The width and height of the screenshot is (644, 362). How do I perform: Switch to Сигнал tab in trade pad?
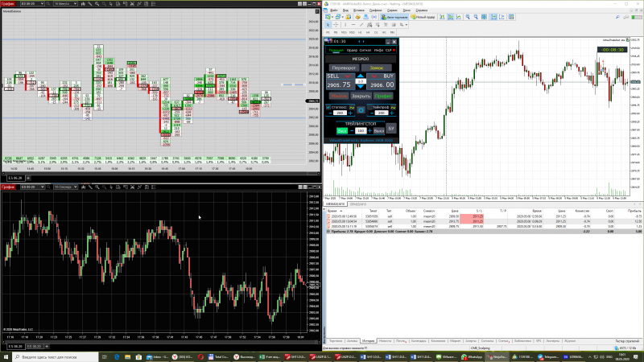365,50
